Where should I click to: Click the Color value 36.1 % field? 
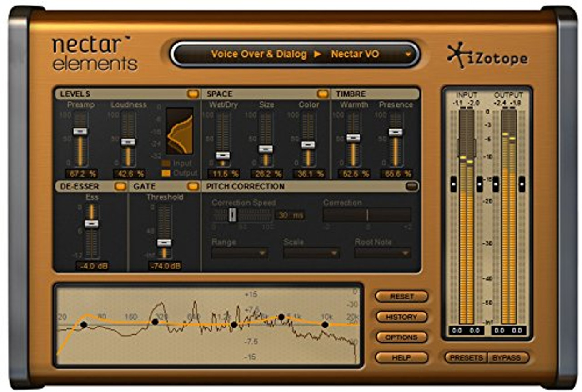click(309, 174)
